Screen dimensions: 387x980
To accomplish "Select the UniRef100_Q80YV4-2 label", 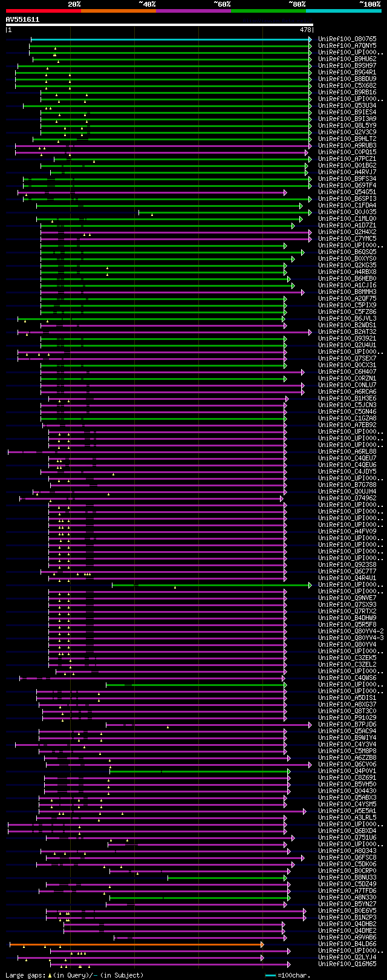I will [351, 631].
